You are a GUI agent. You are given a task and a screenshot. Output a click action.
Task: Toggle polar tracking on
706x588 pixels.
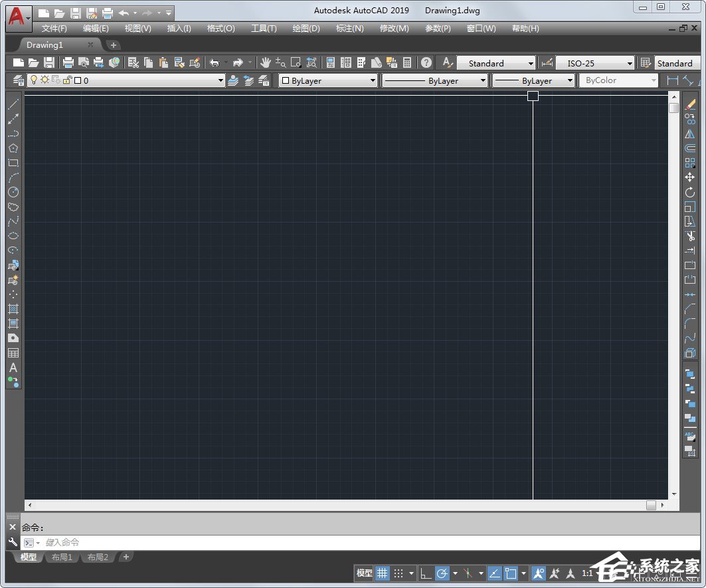(x=442, y=573)
